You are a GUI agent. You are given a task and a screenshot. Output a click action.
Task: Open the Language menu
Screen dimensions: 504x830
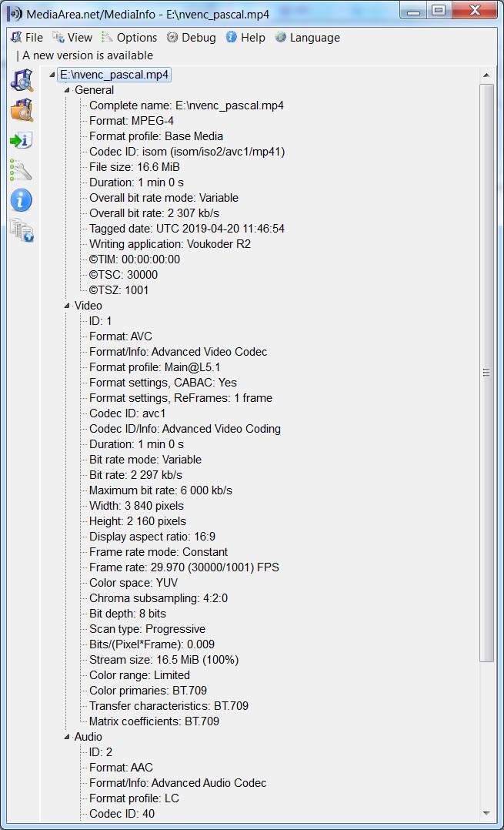tap(307, 38)
